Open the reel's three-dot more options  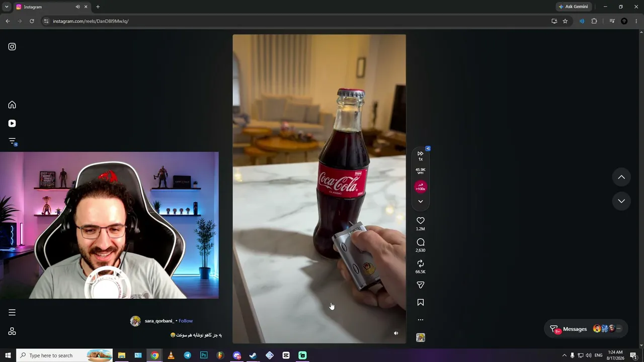pos(421,320)
